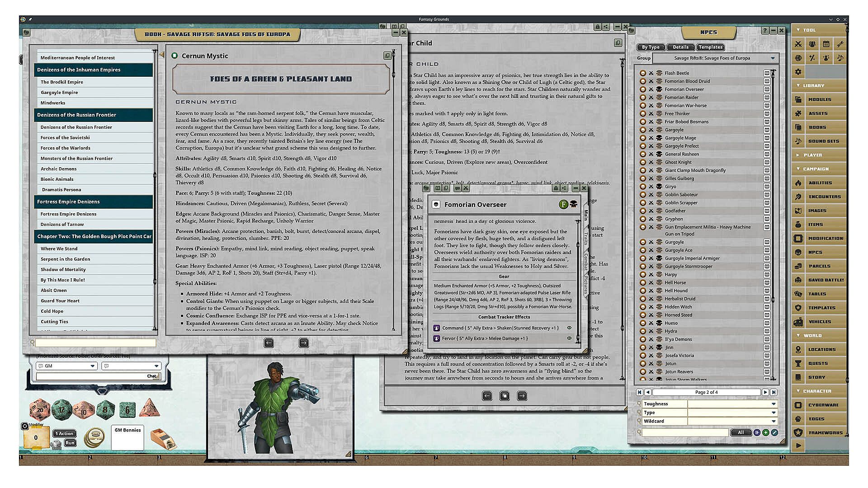Click the book chapter list scrollbar
868x488 pixels.
point(155,190)
